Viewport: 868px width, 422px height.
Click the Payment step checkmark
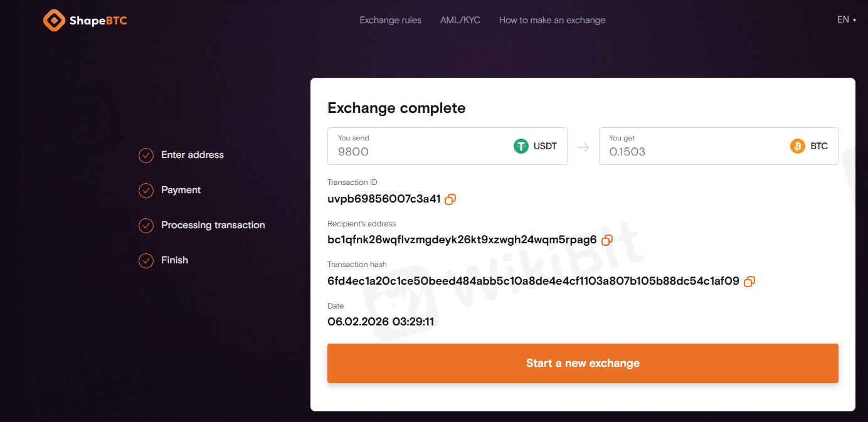pyautogui.click(x=146, y=191)
